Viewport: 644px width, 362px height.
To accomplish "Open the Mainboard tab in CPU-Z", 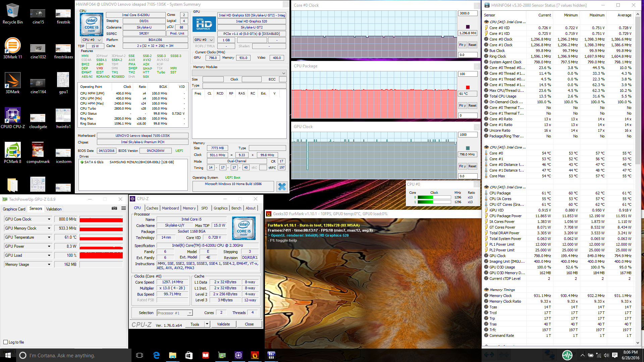I will [170, 208].
